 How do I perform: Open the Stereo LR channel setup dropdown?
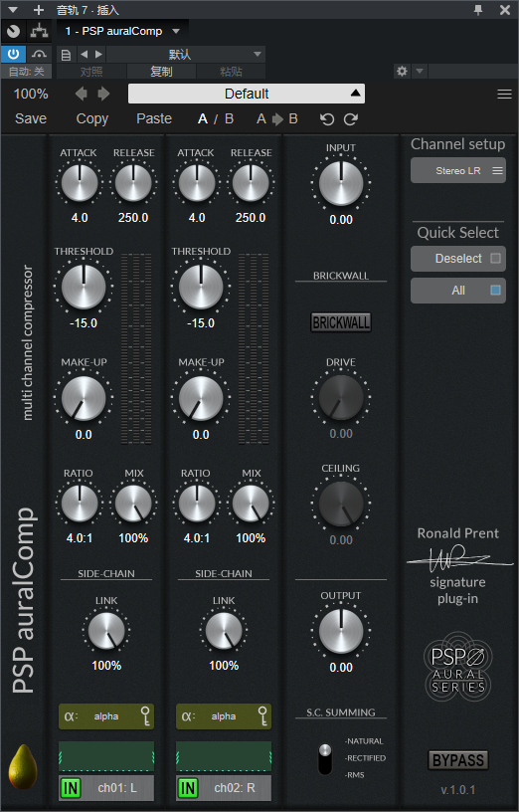458,170
